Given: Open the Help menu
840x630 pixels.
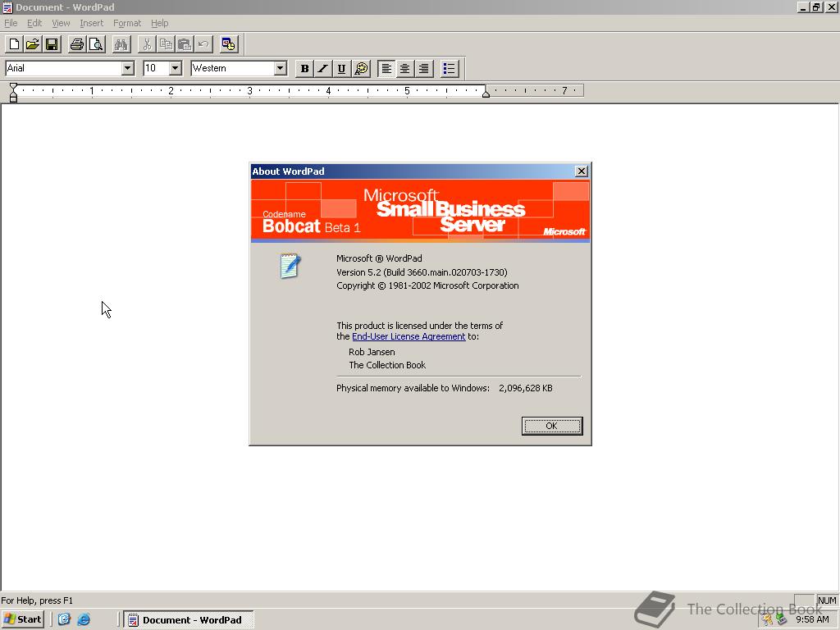Looking at the screenshot, I should tap(160, 23).
